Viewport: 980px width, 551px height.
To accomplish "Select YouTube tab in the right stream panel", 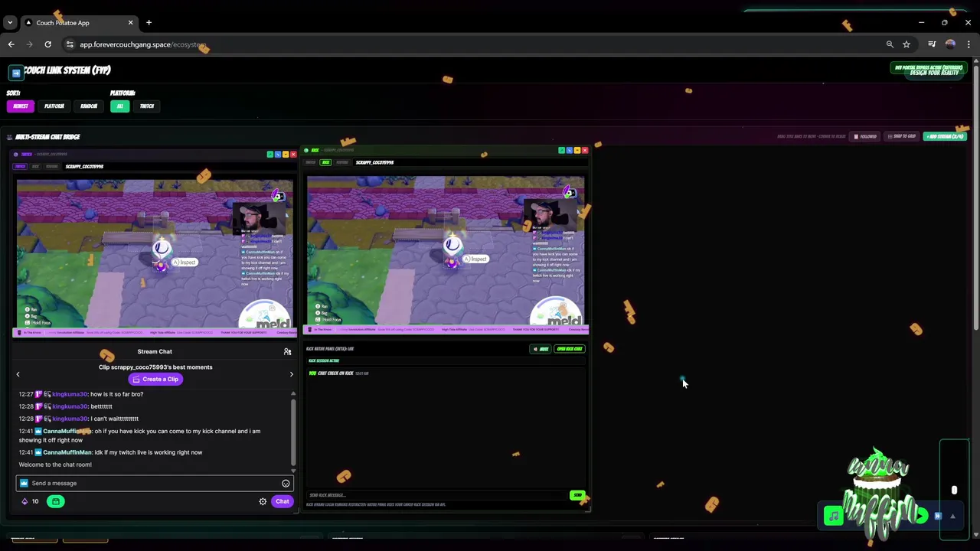I will point(342,162).
